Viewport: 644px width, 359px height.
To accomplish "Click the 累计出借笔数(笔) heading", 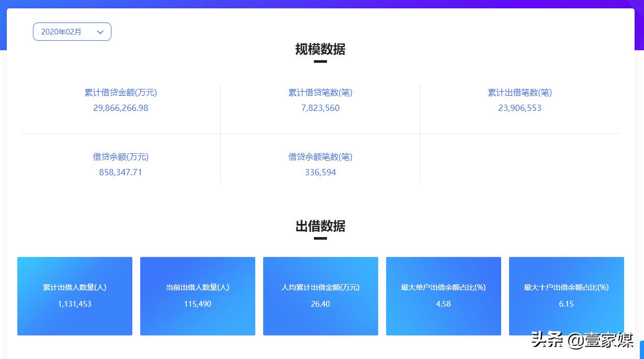I will (519, 93).
